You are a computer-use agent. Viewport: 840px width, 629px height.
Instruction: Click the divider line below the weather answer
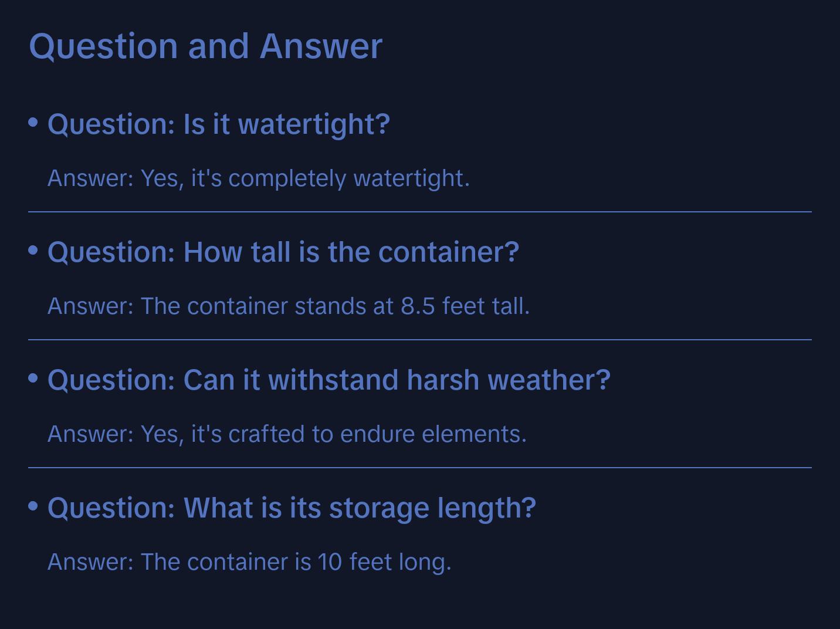point(420,468)
